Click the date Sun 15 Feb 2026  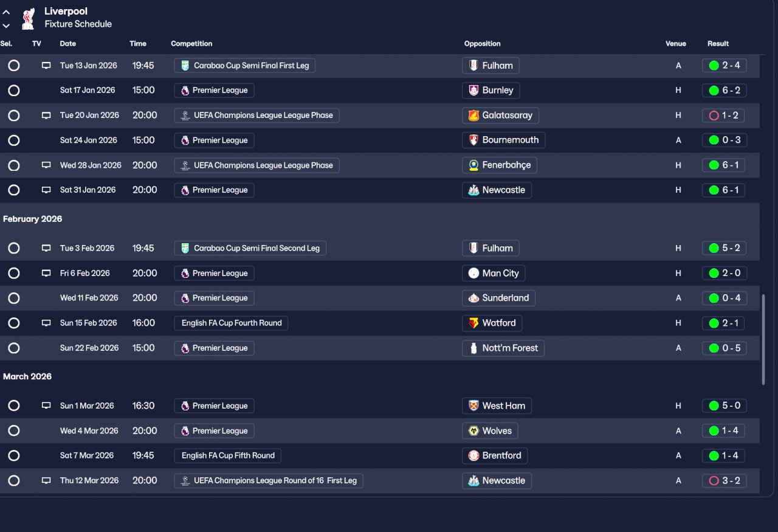(x=89, y=323)
